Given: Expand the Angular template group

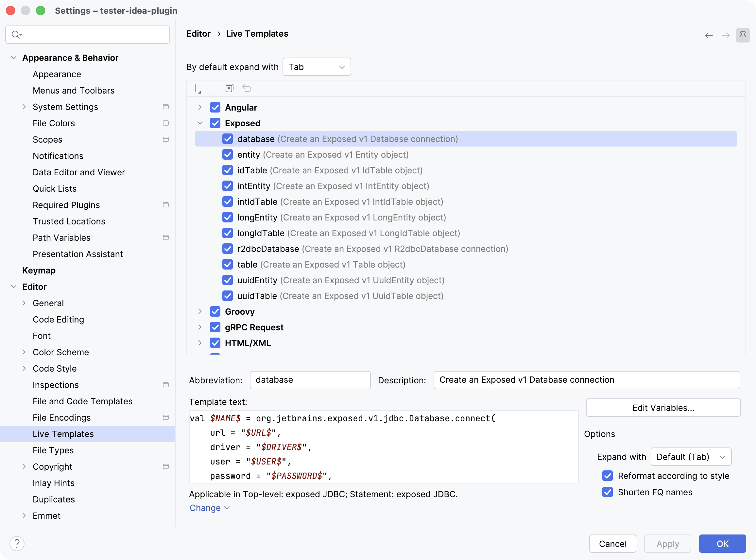Looking at the screenshot, I should coord(200,108).
